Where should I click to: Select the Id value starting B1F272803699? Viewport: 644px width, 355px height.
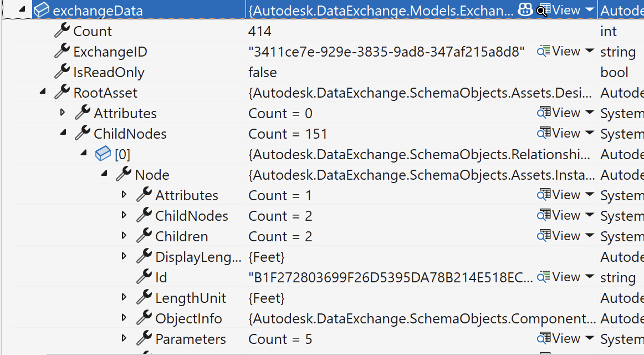390,278
